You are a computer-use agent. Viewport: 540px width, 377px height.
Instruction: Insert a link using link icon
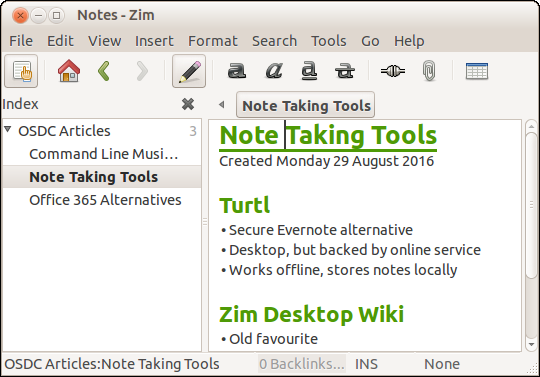[393, 71]
